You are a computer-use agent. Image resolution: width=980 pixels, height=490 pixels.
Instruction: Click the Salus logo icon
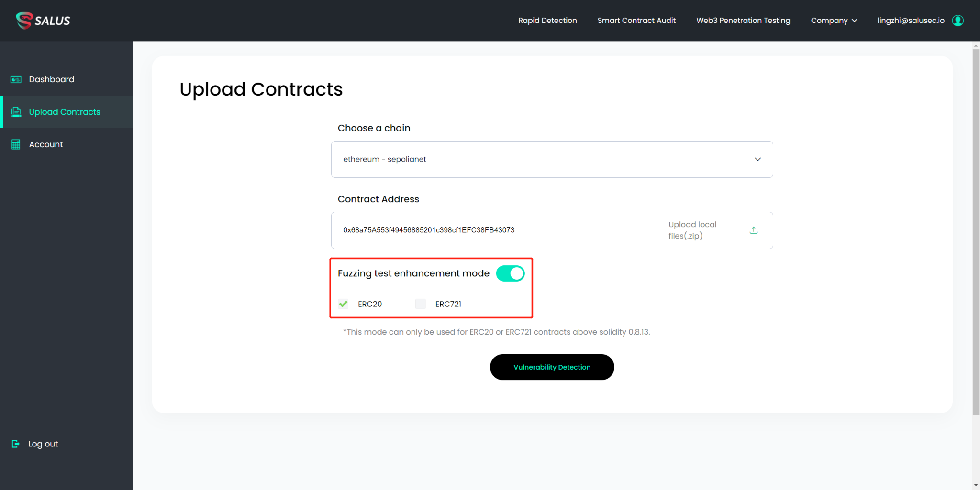tap(24, 21)
